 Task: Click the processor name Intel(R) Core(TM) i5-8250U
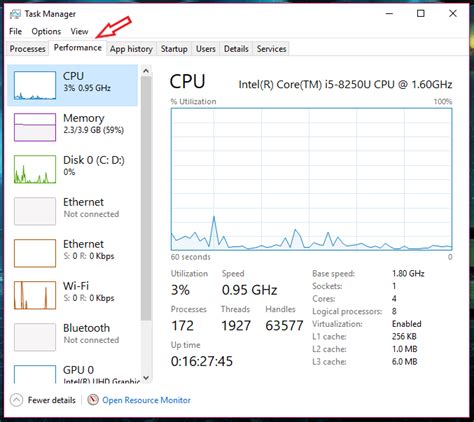pos(345,84)
